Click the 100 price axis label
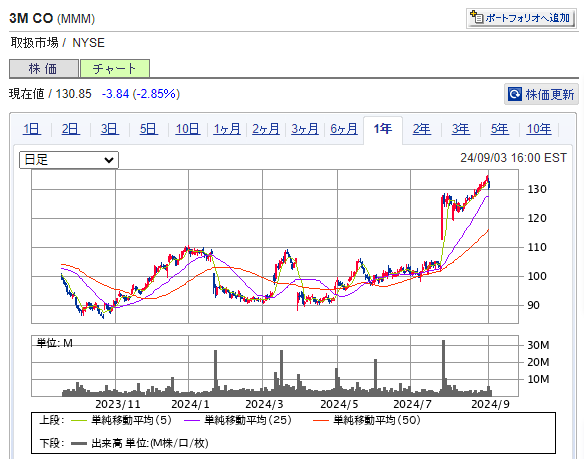 pyautogui.click(x=537, y=276)
